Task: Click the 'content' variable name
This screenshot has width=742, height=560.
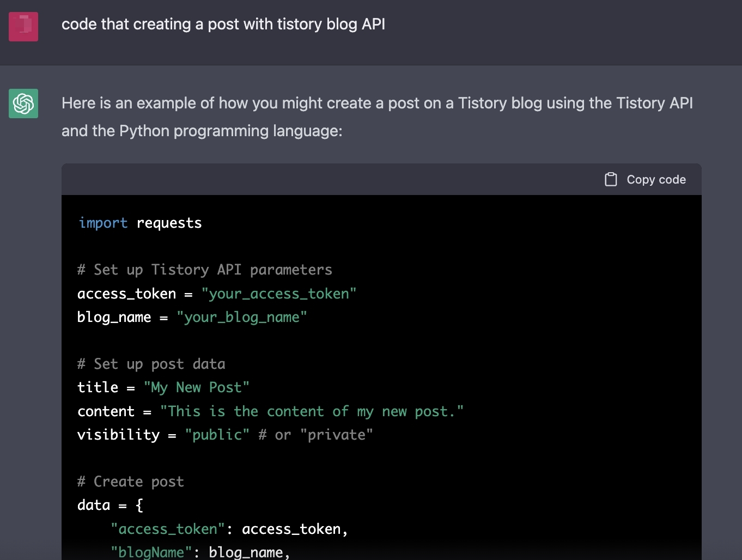Action: (x=106, y=412)
